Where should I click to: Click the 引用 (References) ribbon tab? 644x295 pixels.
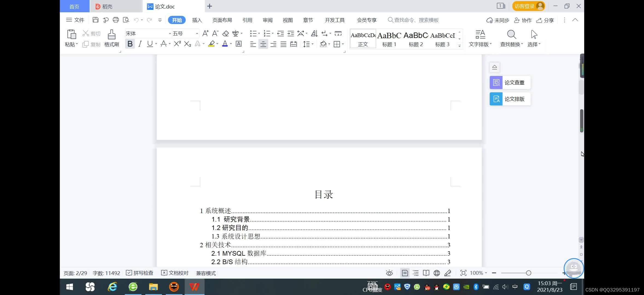247,20
